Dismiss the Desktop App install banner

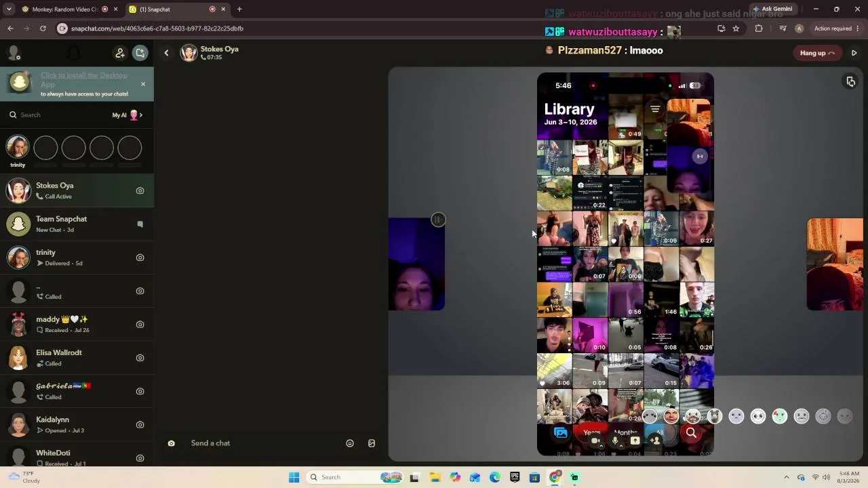click(x=143, y=84)
